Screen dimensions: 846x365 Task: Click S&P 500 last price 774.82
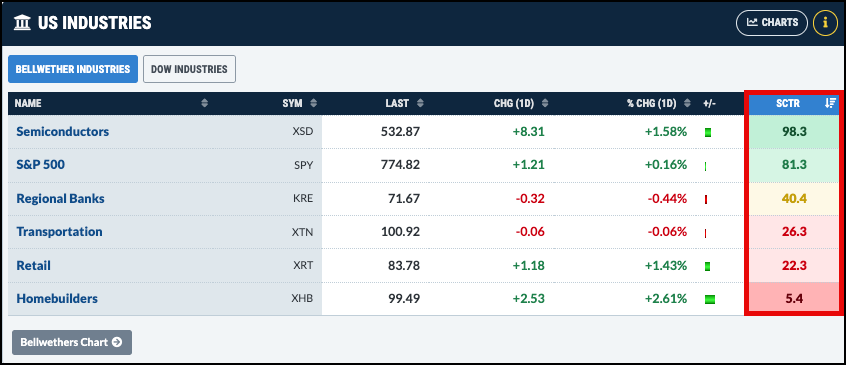(400, 165)
